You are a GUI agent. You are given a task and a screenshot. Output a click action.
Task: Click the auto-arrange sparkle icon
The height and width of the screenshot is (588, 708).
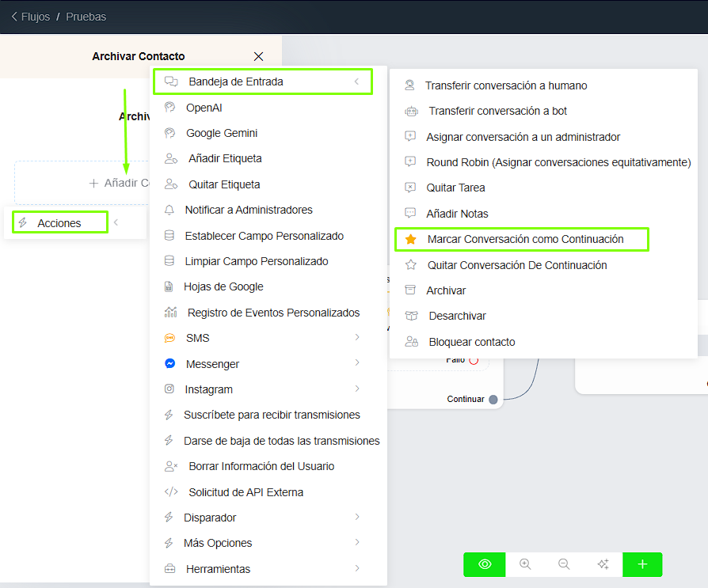coord(603,564)
